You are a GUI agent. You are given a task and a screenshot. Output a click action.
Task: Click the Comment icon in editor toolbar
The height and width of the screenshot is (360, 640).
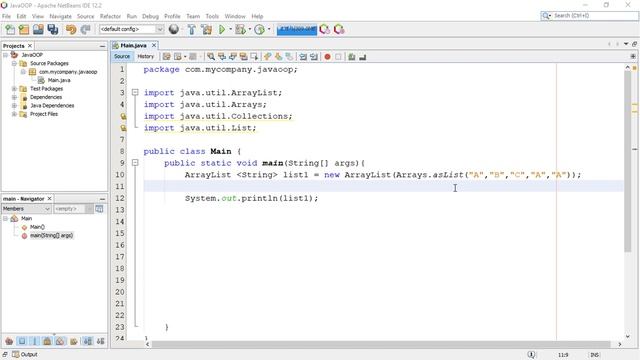(352, 57)
